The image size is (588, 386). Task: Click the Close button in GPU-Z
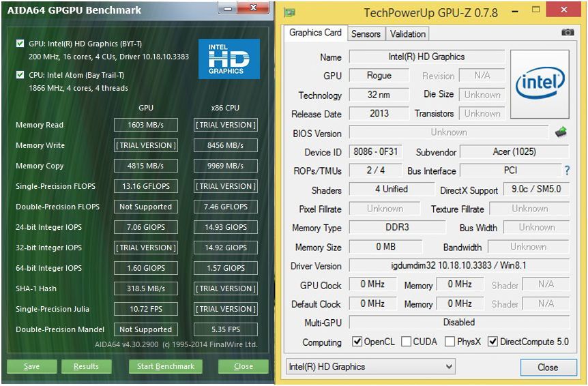(x=548, y=368)
